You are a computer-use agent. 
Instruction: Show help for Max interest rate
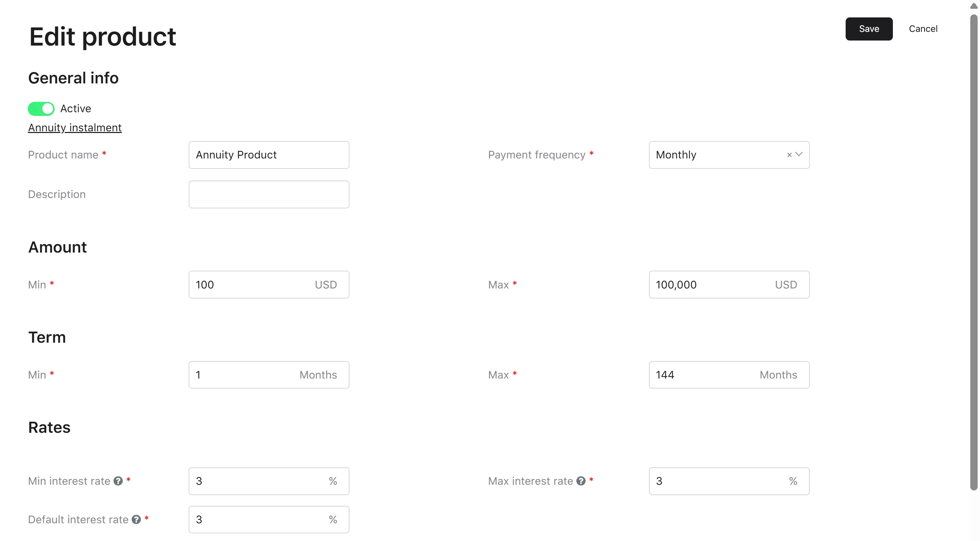click(581, 481)
